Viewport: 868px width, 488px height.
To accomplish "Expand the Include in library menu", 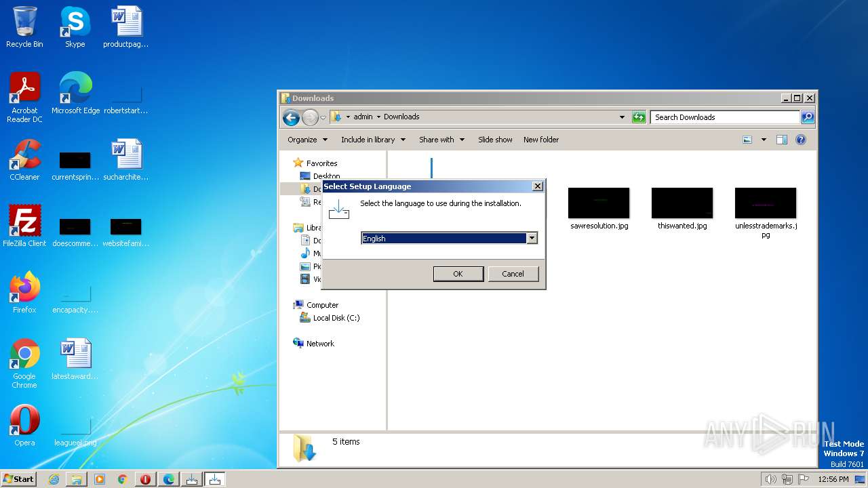I will (x=373, y=140).
